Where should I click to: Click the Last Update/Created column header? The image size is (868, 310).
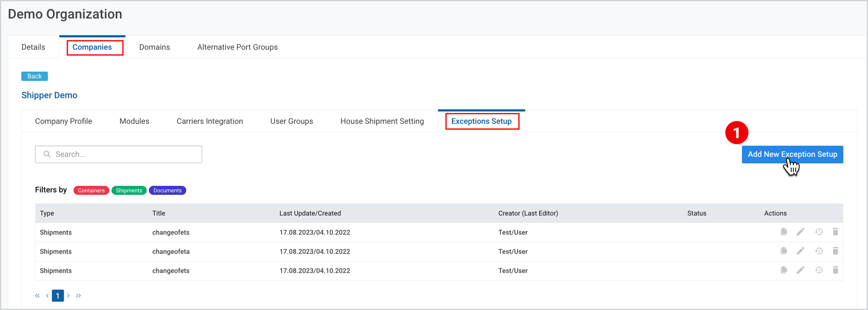coord(310,213)
